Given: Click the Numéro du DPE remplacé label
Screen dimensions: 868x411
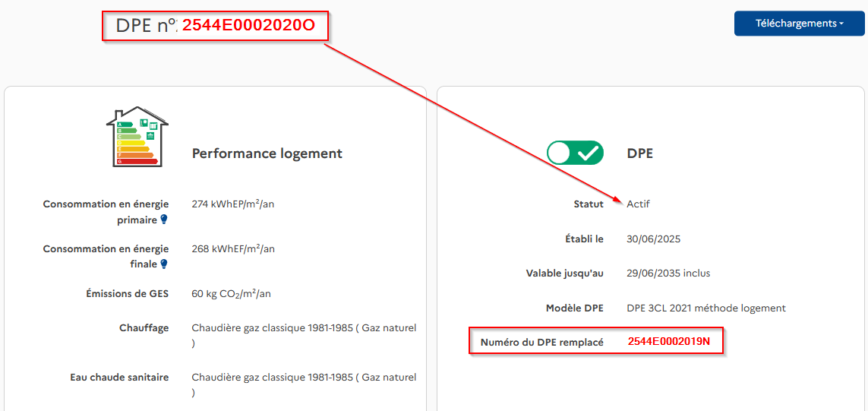Looking at the screenshot, I should click(x=542, y=343).
